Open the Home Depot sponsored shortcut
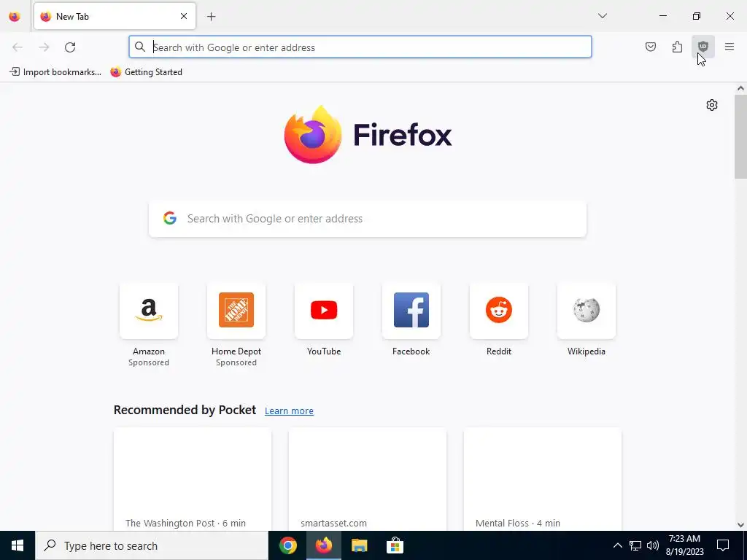747x560 pixels. (x=236, y=325)
